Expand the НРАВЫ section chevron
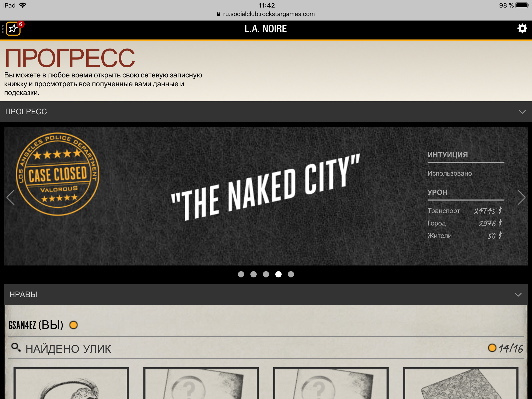Screen dimensions: 532x399 (x=518, y=295)
